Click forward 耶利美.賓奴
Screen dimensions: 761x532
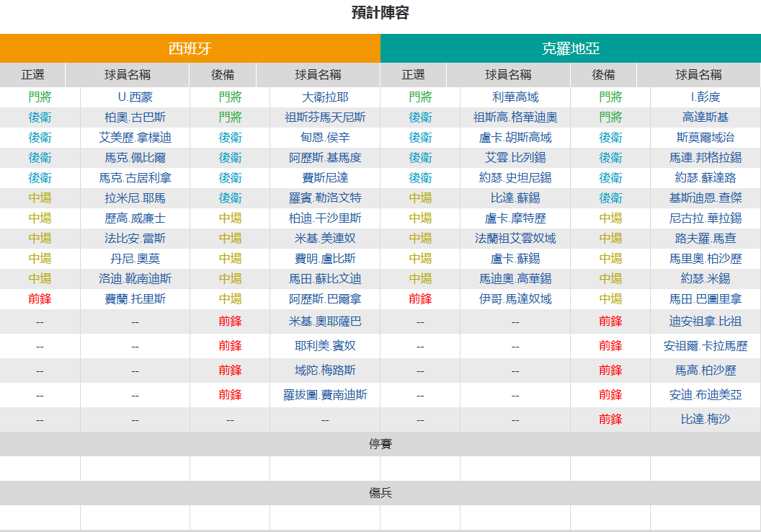pyautogui.click(x=325, y=346)
